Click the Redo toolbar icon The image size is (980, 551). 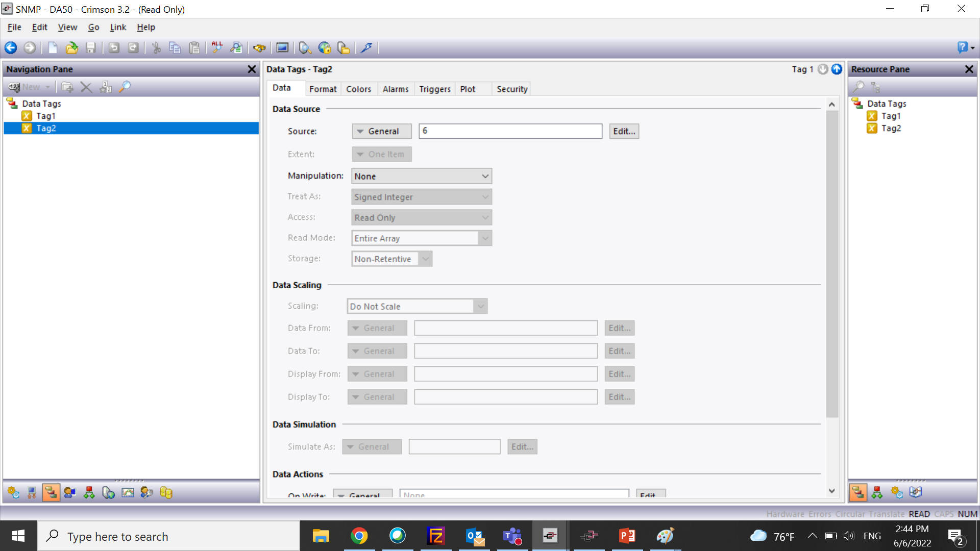133,48
